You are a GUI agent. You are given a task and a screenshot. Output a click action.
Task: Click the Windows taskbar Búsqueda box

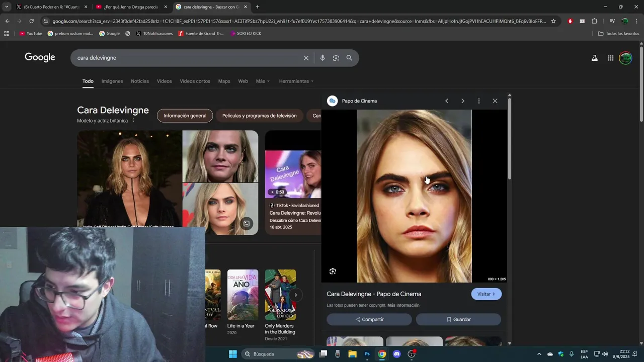pos(278,354)
